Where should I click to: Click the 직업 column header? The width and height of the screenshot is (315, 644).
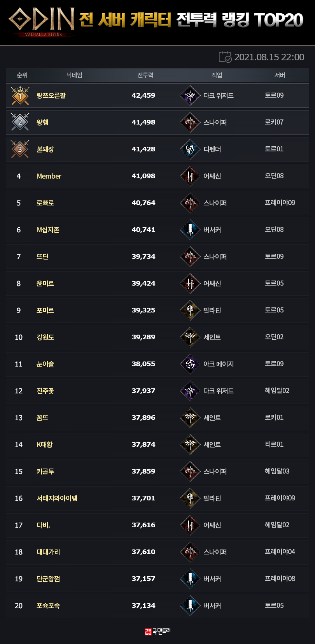coord(217,75)
